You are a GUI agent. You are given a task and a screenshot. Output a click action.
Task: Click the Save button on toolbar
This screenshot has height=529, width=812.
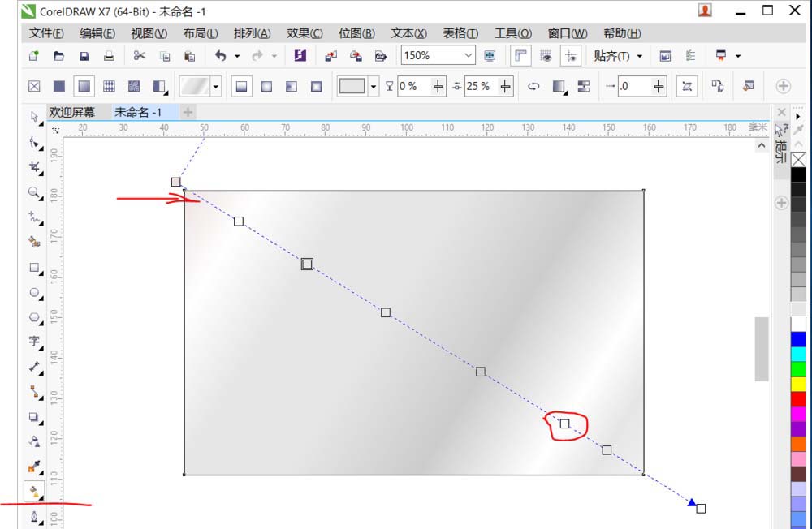[84, 56]
